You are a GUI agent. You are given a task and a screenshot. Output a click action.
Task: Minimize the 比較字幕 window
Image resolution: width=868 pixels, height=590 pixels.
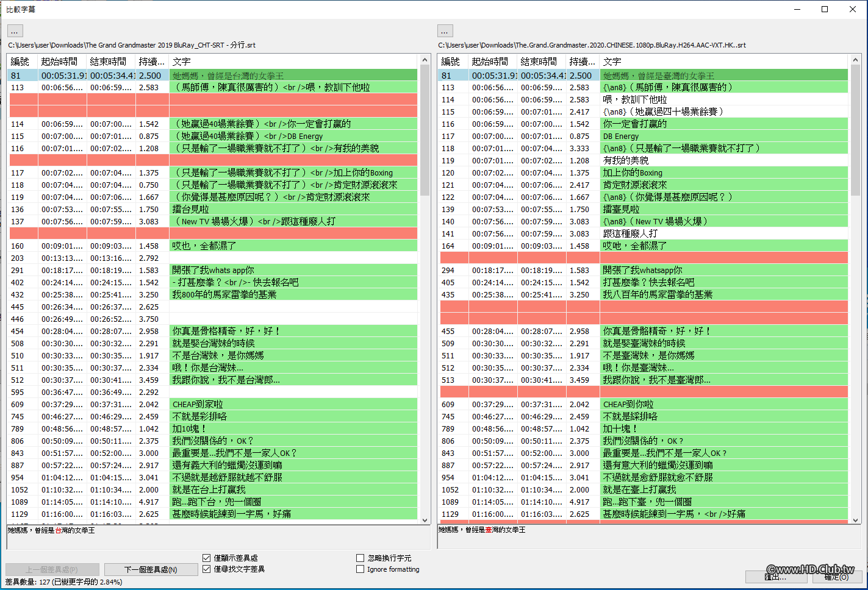(797, 9)
